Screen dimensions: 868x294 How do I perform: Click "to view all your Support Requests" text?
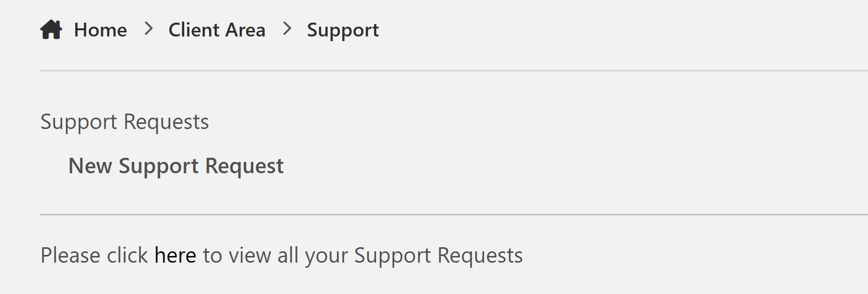363,256
